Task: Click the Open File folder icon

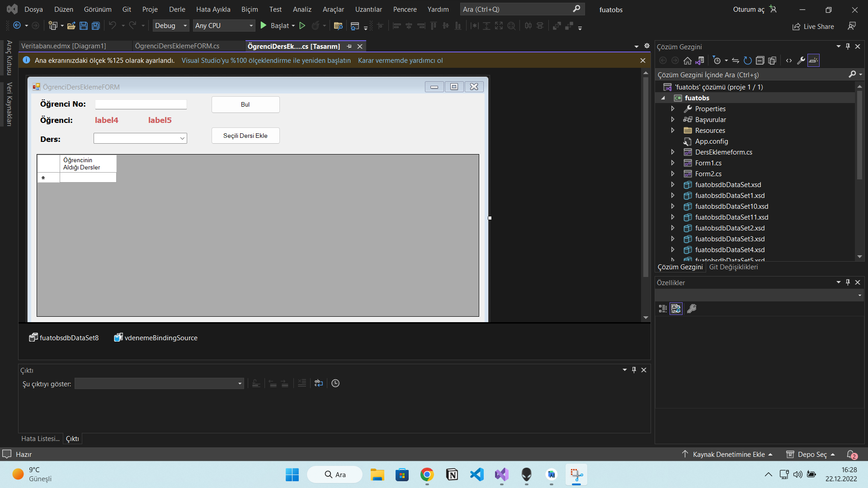Action: (71, 26)
